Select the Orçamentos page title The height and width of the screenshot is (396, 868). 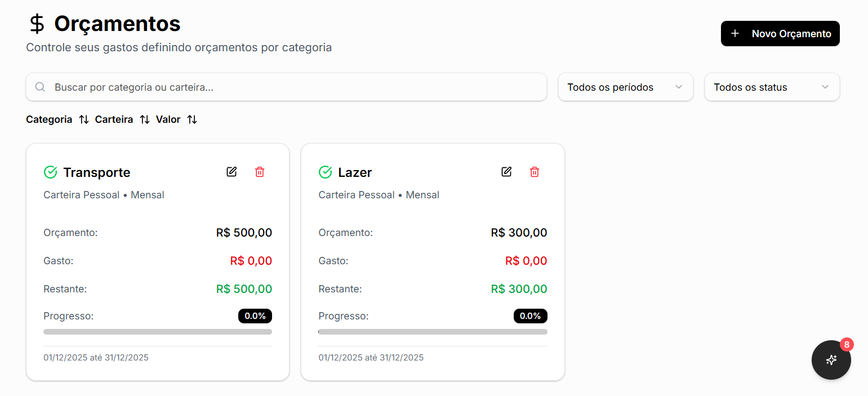point(117,24)
